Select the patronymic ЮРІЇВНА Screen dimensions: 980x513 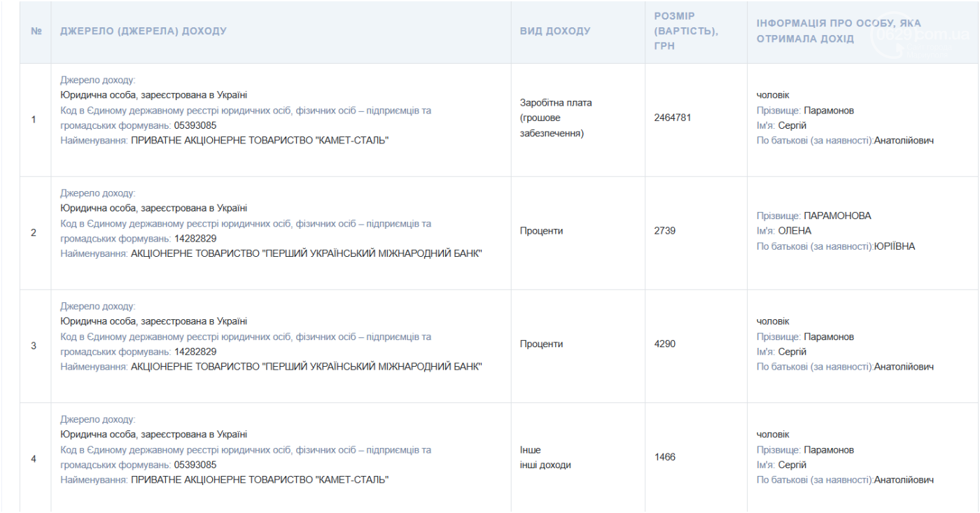[x=894, y=246]
